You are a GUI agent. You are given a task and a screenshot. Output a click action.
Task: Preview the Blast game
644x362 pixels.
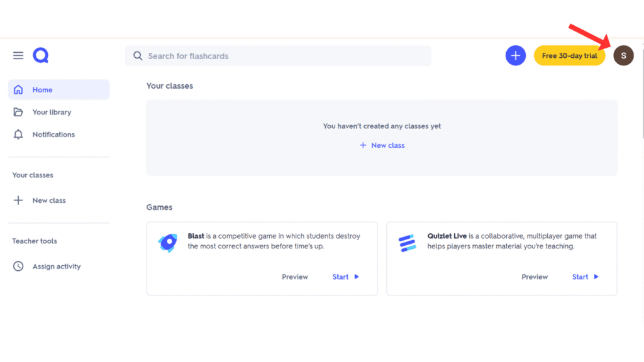coord(294,277)
